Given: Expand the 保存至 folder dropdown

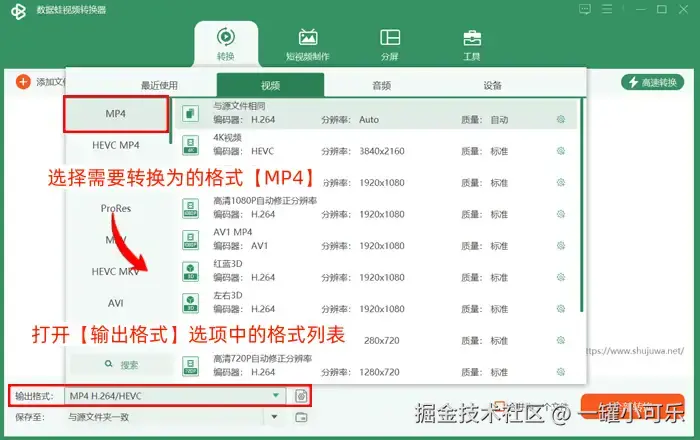Looking at the screenshot, I should tap(275, 417).
